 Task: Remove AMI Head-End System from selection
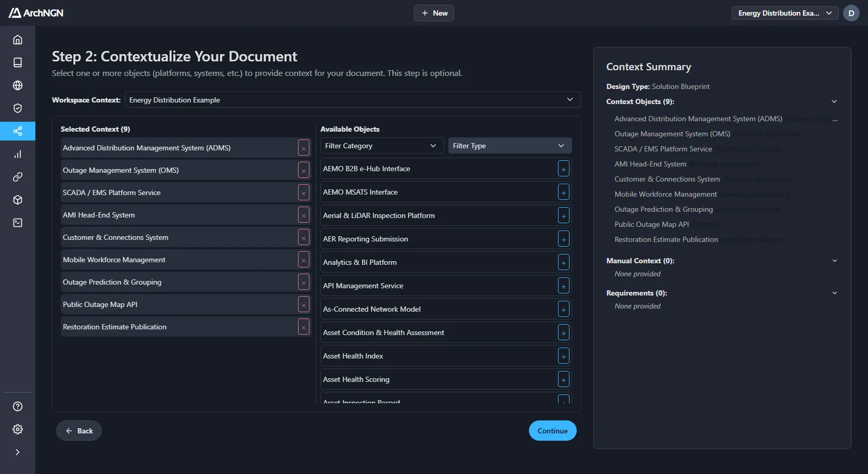tap(304, 215)
